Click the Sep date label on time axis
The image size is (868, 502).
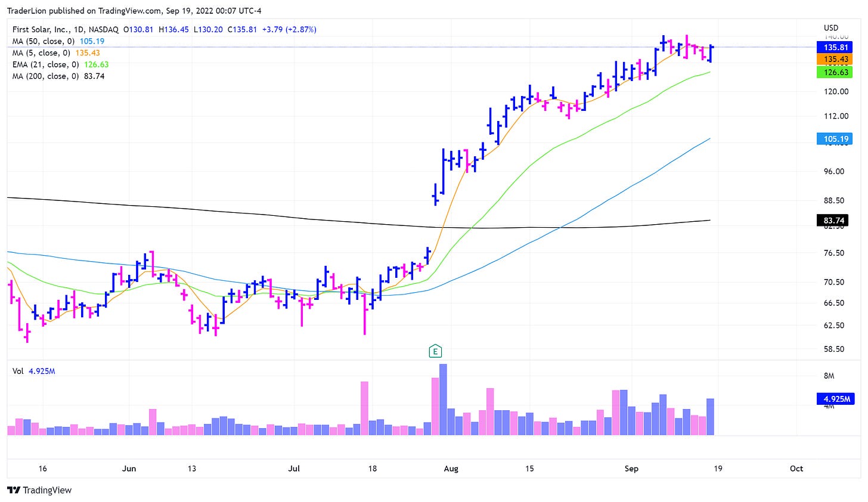coord(631,469)
